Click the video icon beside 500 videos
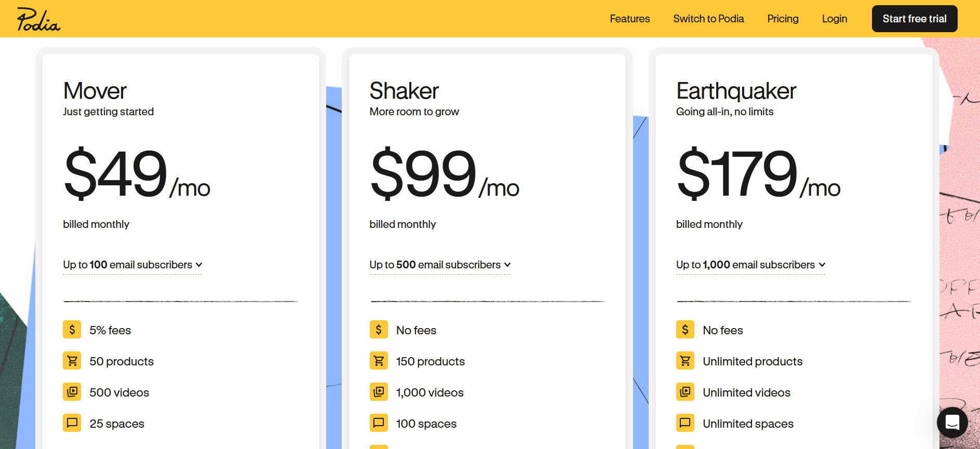This screenshot has height=449, width=980. coord(72,392)
